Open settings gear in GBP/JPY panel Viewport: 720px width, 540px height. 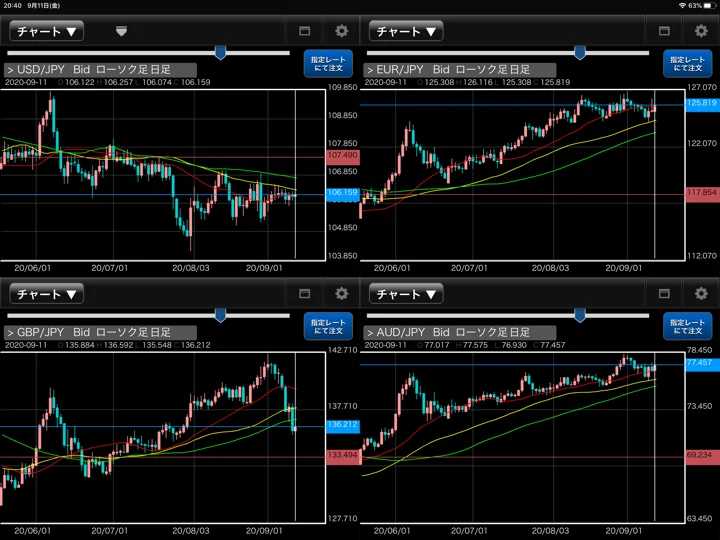341,293
